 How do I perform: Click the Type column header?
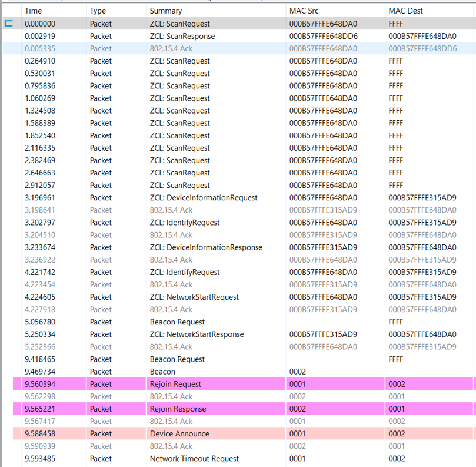pyautogui.click(x=99, y=11)
